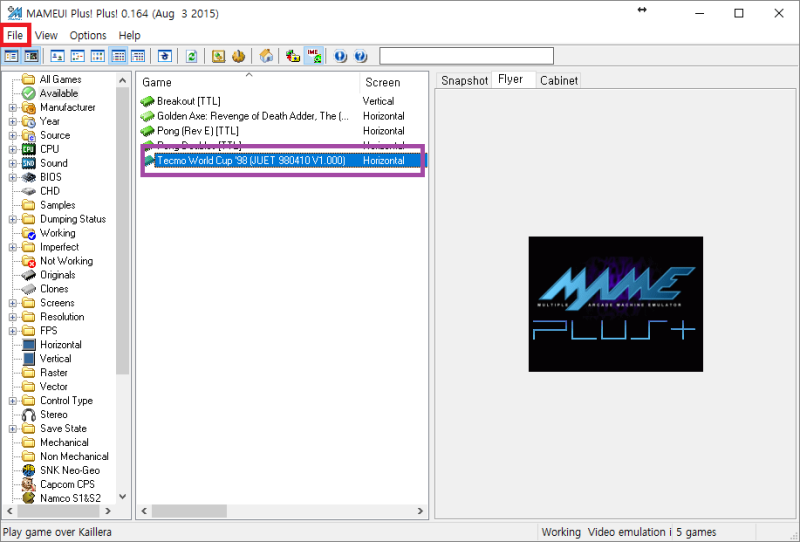
Task: Expand the Year folder
Action: click(13, 121)
